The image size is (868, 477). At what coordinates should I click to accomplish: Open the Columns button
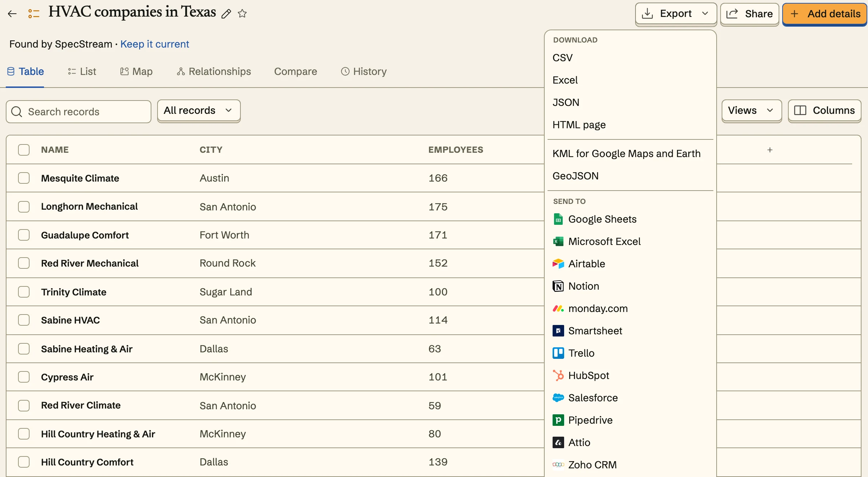(x=825, y=111)
